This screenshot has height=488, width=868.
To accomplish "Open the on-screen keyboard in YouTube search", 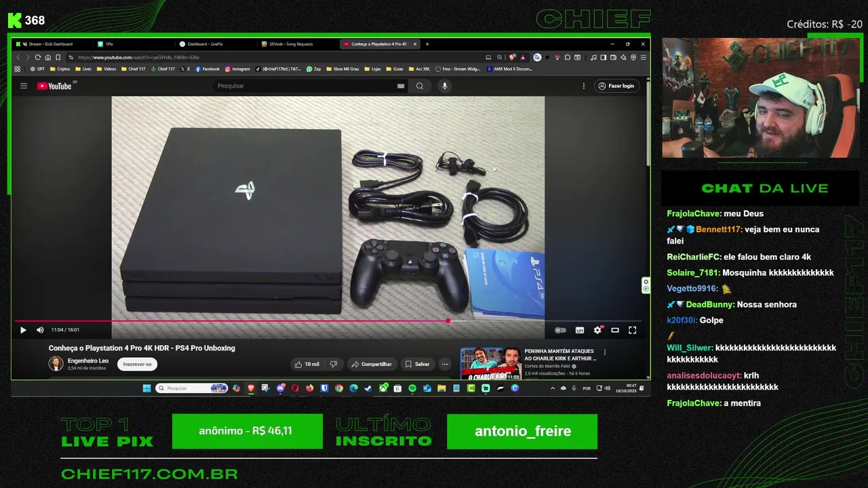I will tap(401, 86).
